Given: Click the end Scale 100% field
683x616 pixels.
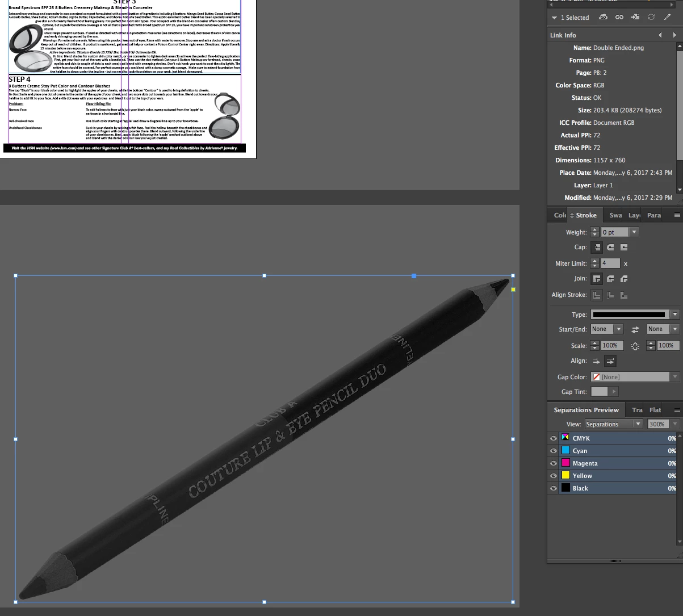Looking at the screenshot, I should 668,345.
